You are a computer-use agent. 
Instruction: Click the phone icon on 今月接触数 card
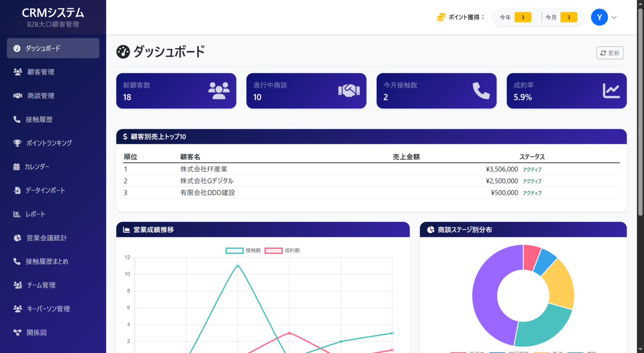[x=480, y=90]
